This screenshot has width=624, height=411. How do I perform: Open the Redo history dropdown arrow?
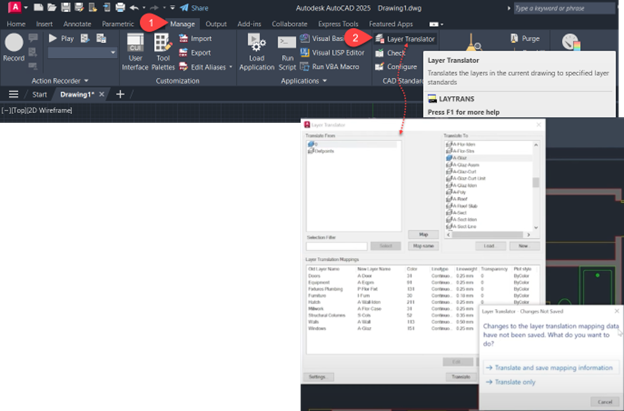click(x=164, y=8)
